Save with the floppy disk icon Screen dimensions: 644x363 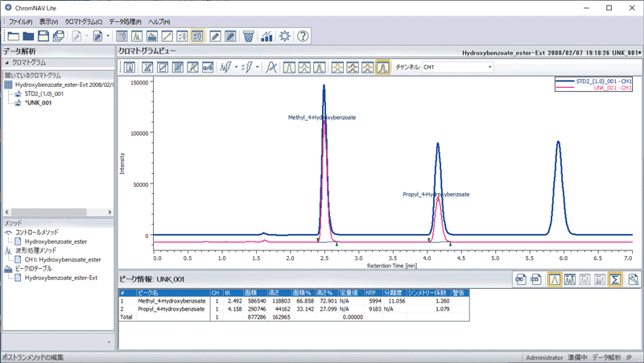pos(43,36)
